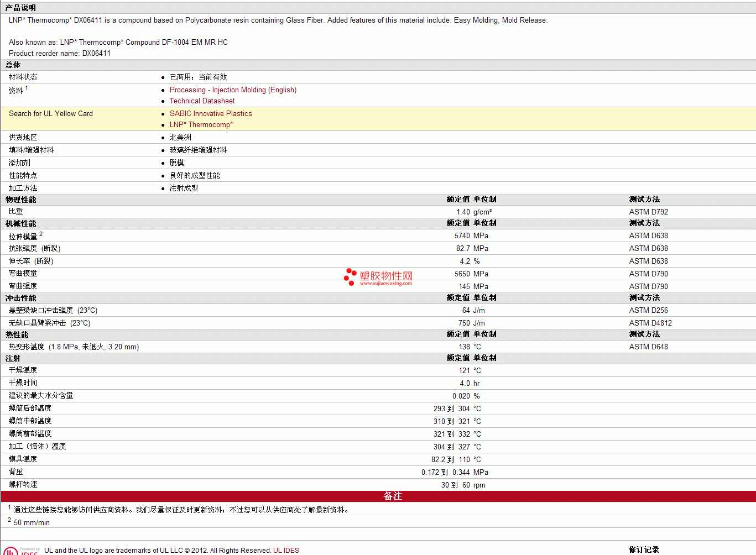Open the LNP* Thermocomp* link

coord(201,125)
